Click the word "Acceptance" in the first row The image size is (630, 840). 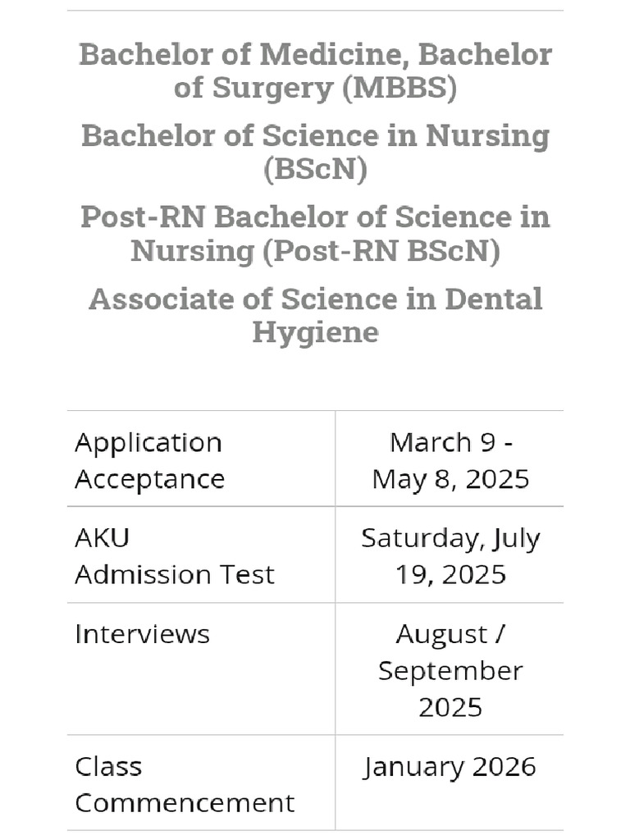(x=150, y=479)
